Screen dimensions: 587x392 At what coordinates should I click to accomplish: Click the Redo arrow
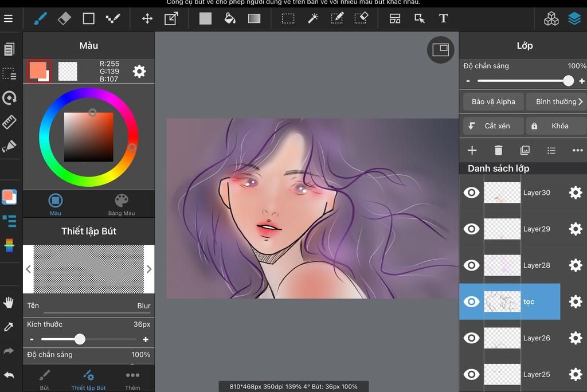tap(9, 351)
